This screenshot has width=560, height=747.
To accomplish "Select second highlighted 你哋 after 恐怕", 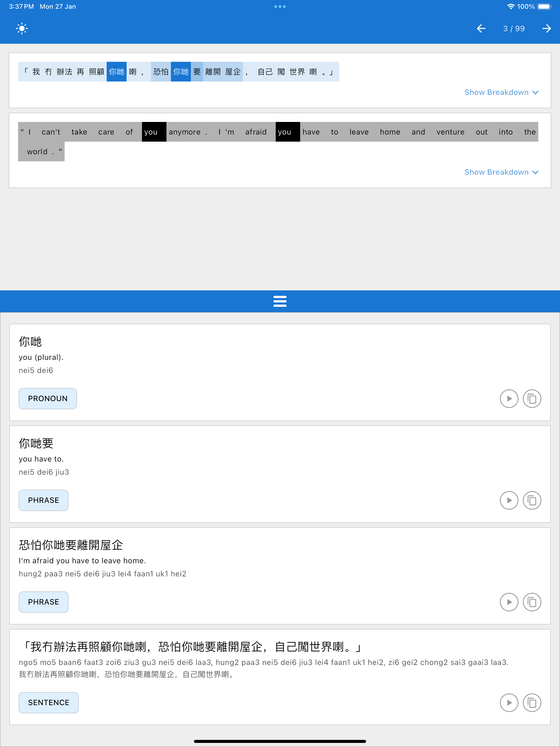I will (x=181, y=72).
